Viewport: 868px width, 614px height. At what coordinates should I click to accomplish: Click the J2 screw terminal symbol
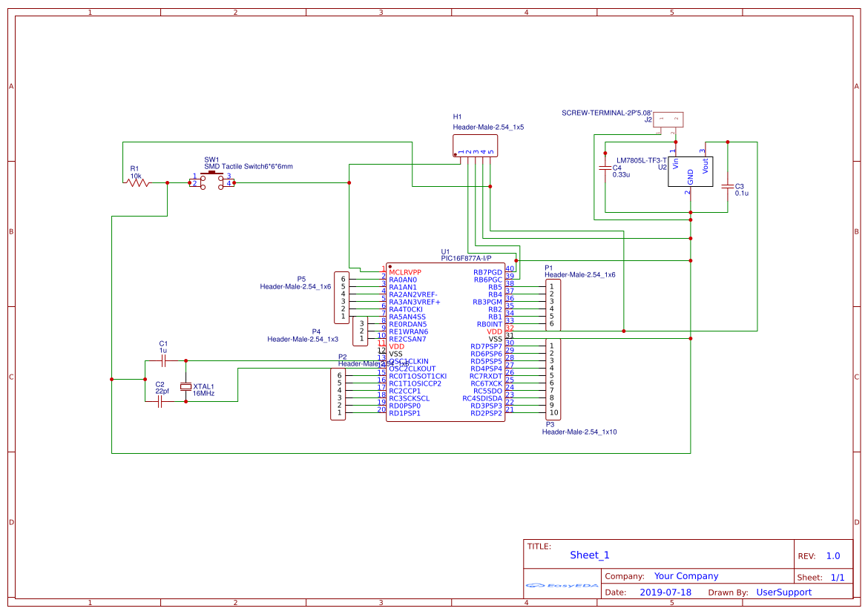coord(669,119)
